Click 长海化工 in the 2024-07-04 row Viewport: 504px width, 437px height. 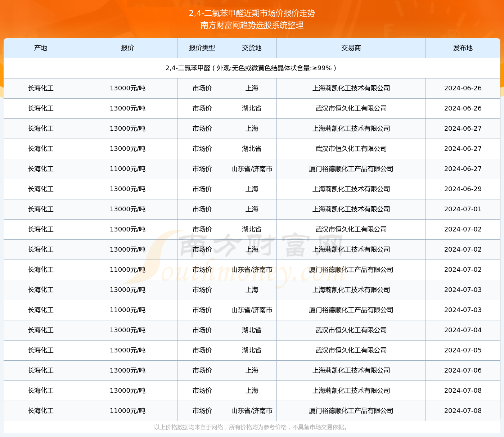tap(41, 330)
